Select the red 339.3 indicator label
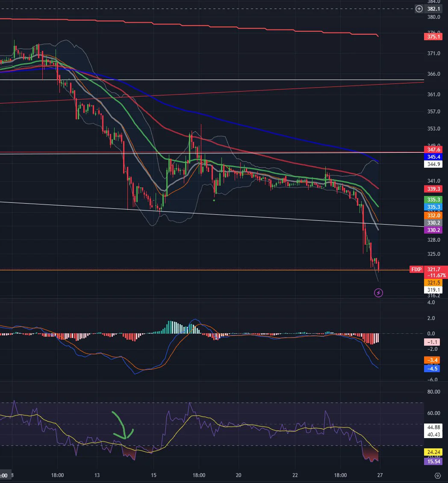This screenshot has height=483, width=448. click(433, 189)
